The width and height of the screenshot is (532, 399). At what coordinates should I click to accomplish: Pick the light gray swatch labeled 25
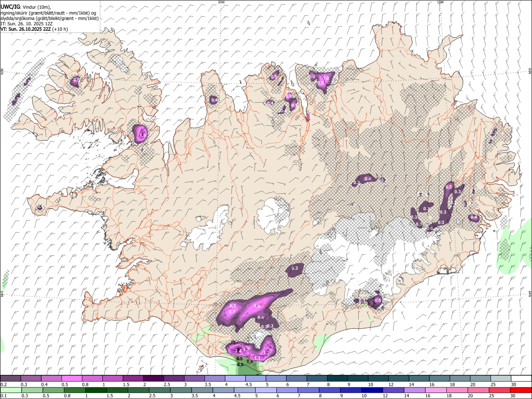(501, 379)
